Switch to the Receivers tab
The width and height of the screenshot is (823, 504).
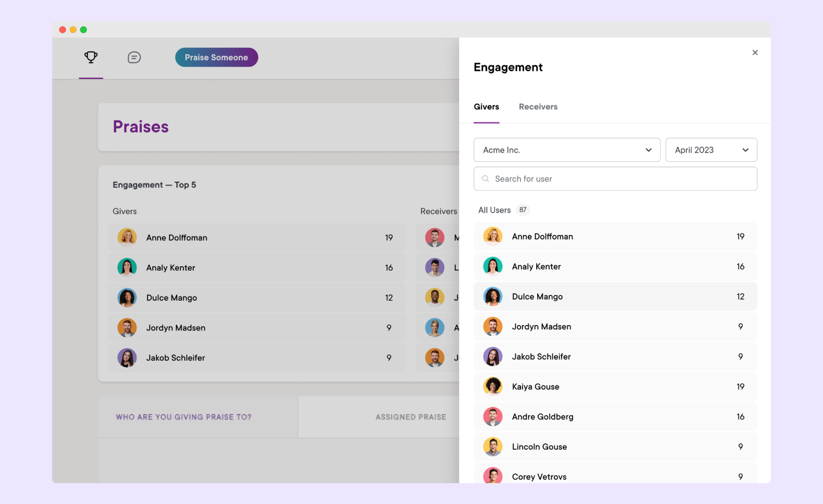(x=538, y=107)
